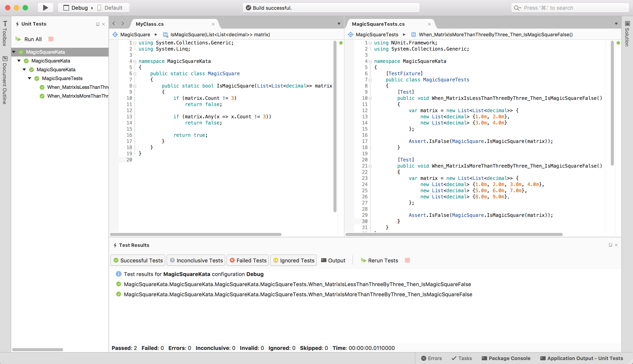Toggle the stop button next to Rerun Tests

point(407,260)
